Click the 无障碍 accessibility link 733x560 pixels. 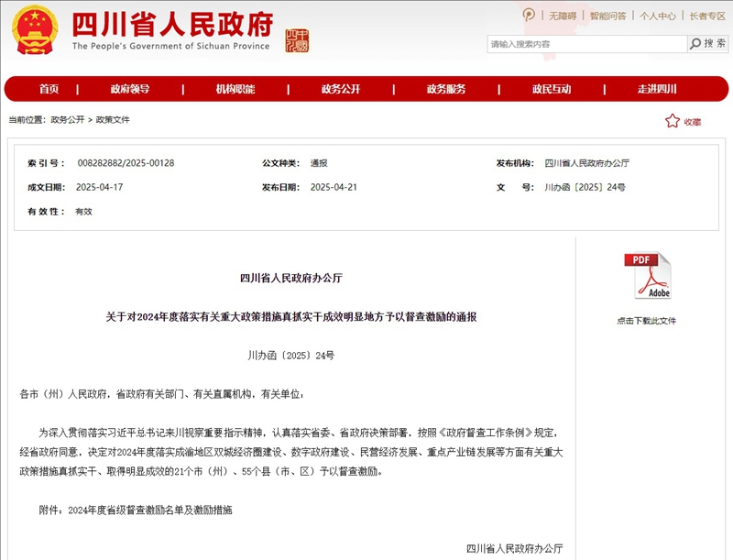563,16
